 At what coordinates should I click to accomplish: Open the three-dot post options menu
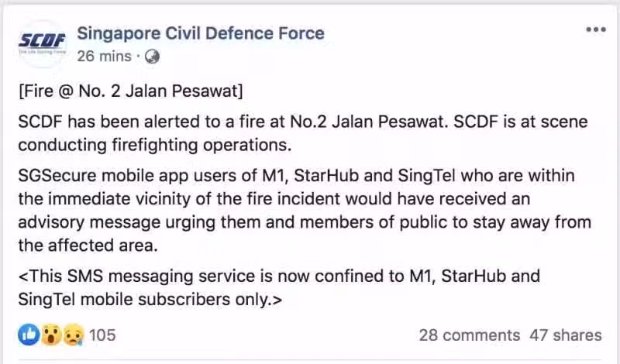click(596, 29)
